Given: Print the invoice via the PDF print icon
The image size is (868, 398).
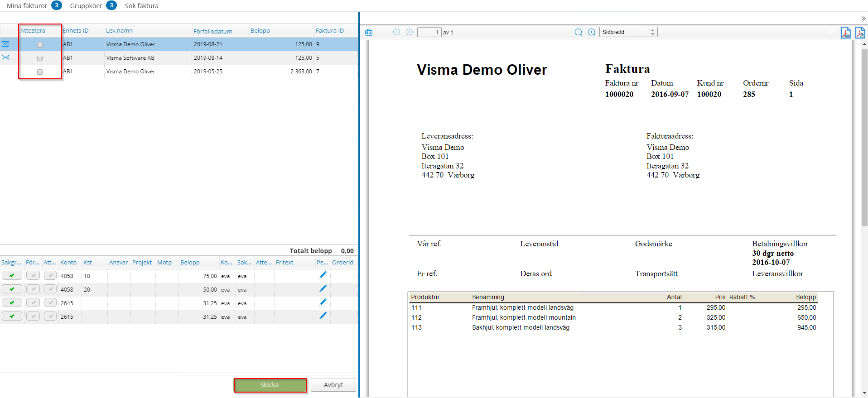Looking at the screenshot, I should (845, 33).
